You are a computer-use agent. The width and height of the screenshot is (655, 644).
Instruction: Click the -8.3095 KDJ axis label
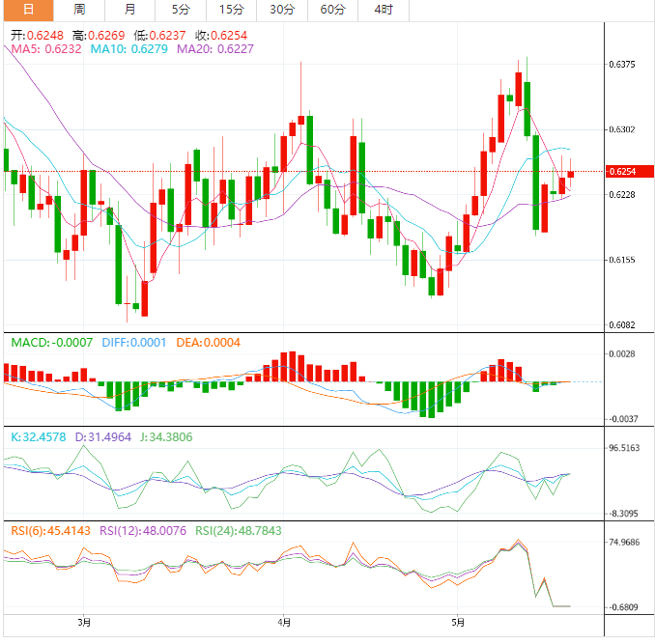pos(622,514)
